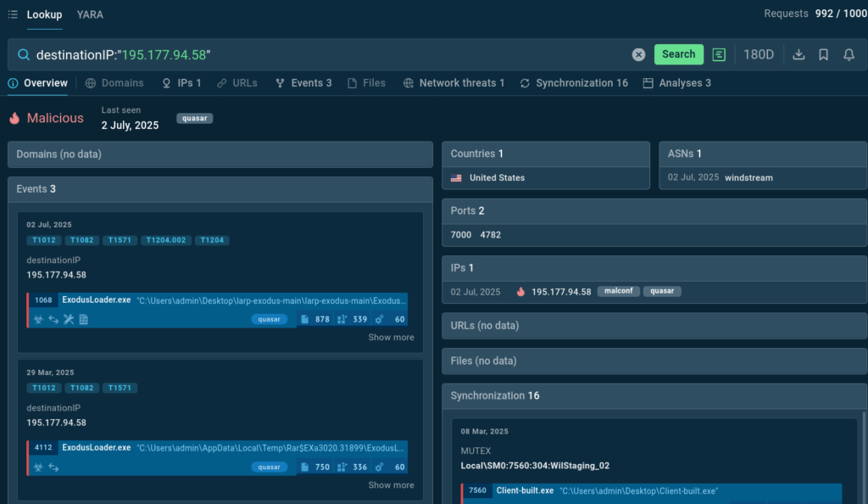Clear the search query with the X icon

(638, 54)
